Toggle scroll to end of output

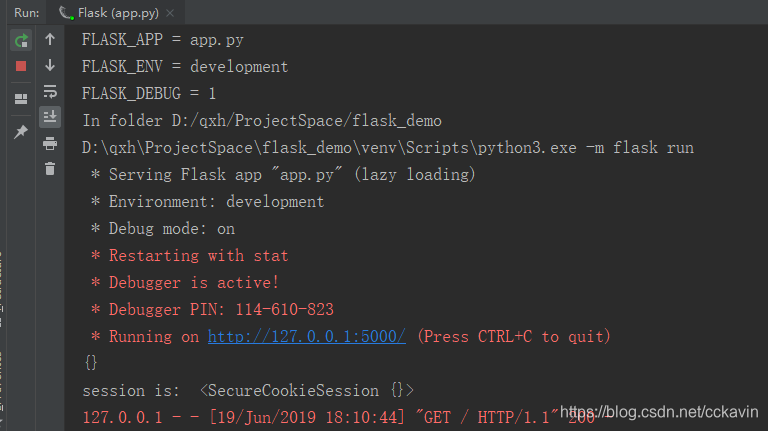[50, 117]
